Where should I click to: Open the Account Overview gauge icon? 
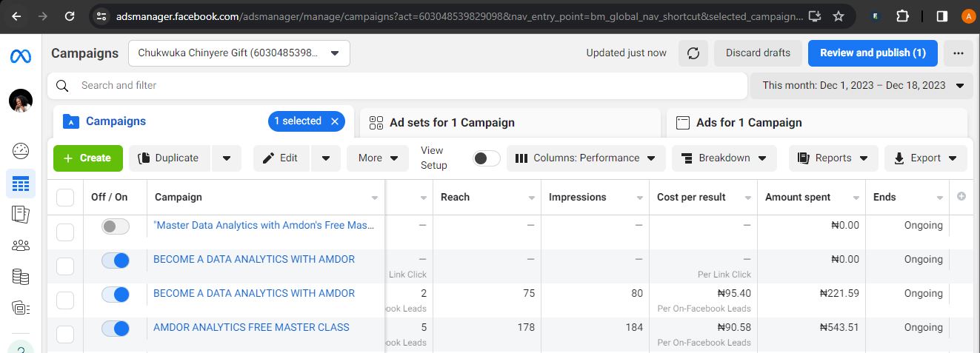click(x=21, y=151)
